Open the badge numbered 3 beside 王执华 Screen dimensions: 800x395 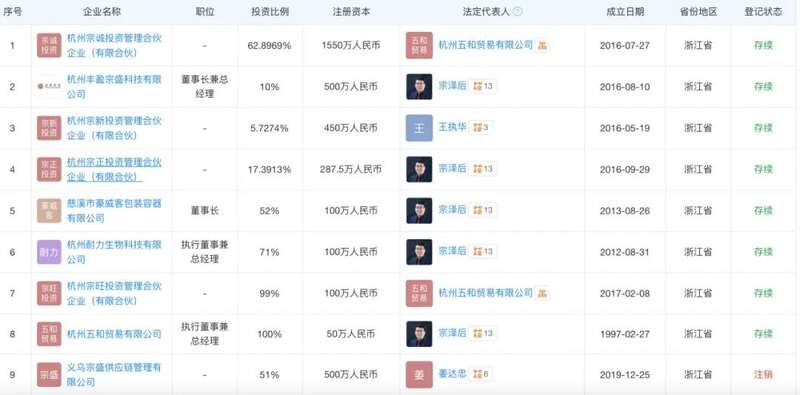[481, 128]
